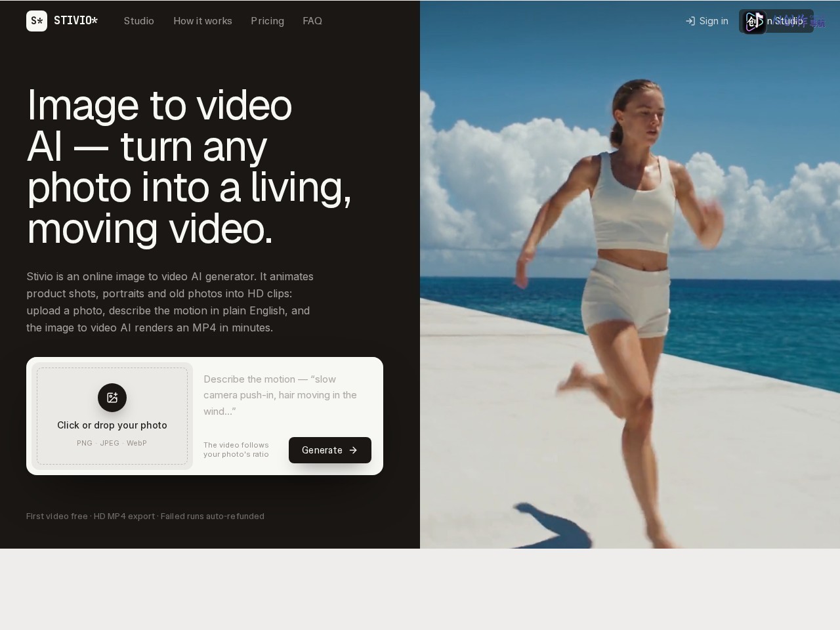Click the "PNG · JPEG · WebP" format text
Screen dimensions: 840x630
pos(112,443)
